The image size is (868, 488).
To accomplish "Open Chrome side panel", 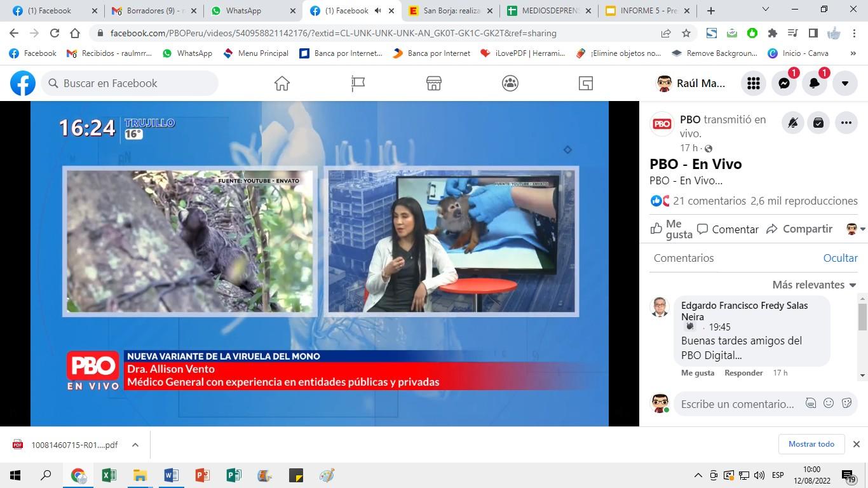I will (813, 33).
